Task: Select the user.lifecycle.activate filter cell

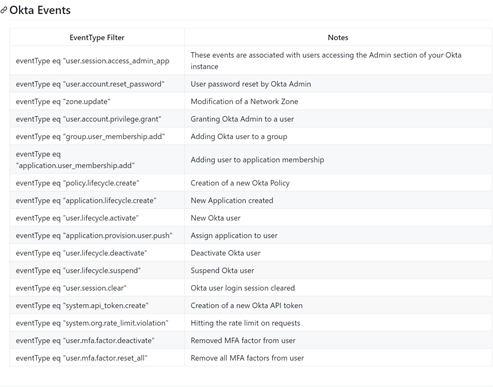Action: (x=97, y=218)
